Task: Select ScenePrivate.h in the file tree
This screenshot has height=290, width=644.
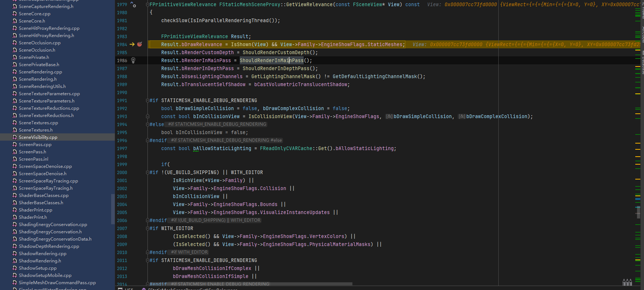Action: [34, 57]
